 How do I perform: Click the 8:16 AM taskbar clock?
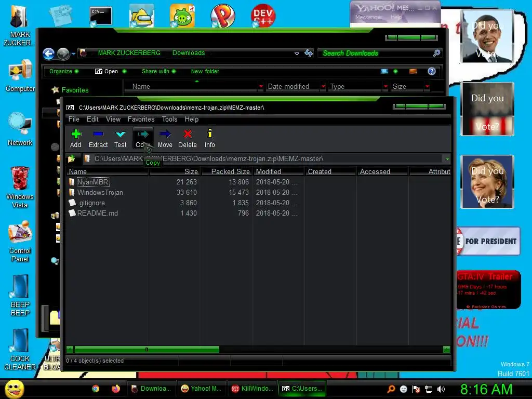coord(486,389)
